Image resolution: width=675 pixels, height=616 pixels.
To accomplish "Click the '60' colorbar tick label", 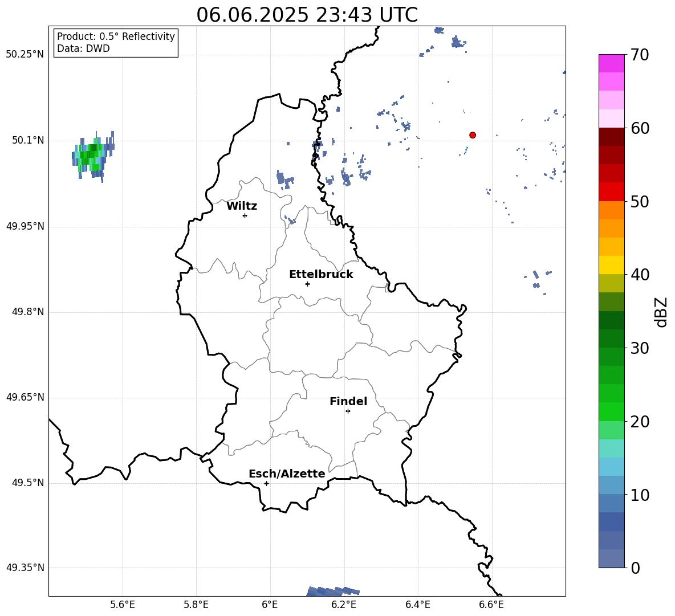I will click(640, 128).
